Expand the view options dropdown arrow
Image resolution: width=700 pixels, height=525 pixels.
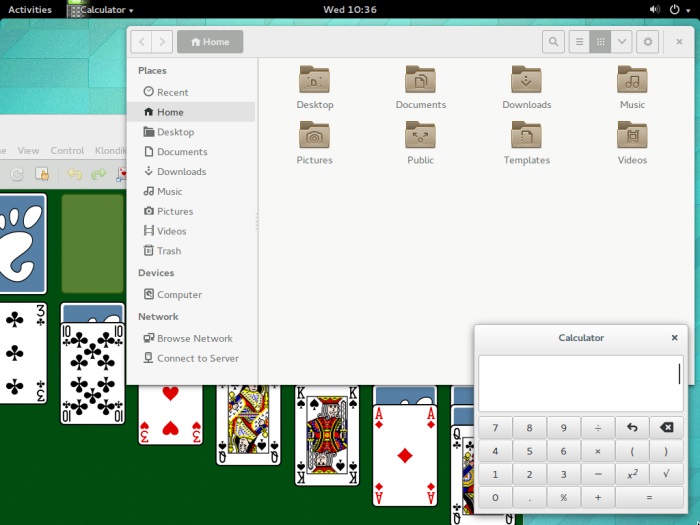pos(621,42)
